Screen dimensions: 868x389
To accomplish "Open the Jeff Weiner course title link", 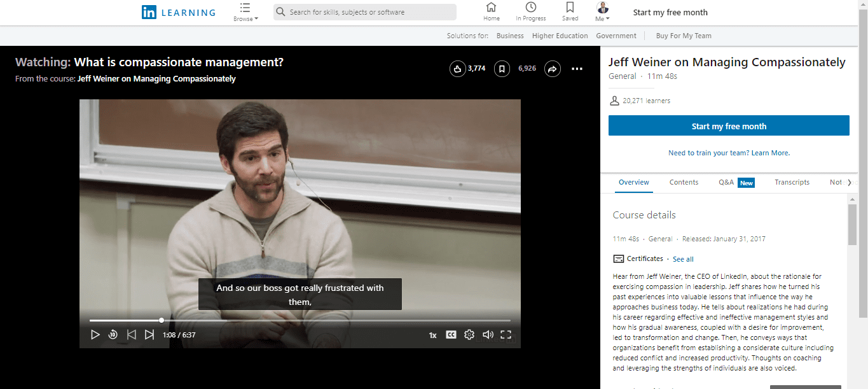I will pos(156,79).
